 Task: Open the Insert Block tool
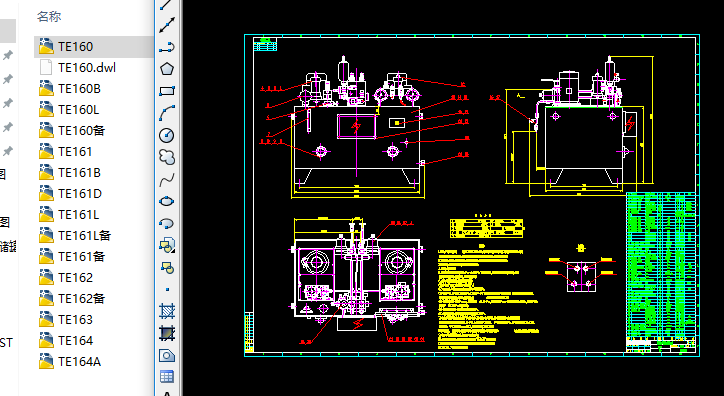coord(167,246)
